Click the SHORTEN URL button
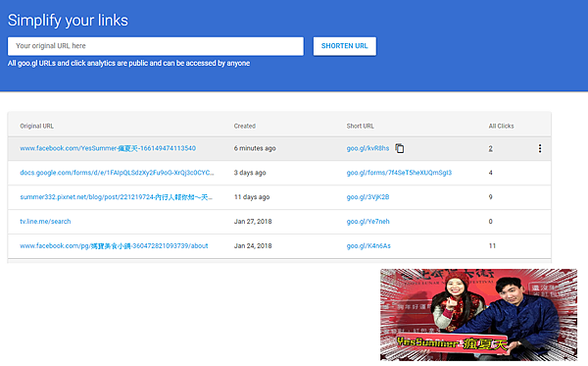588x366 pixels. [x=345, y=46]
